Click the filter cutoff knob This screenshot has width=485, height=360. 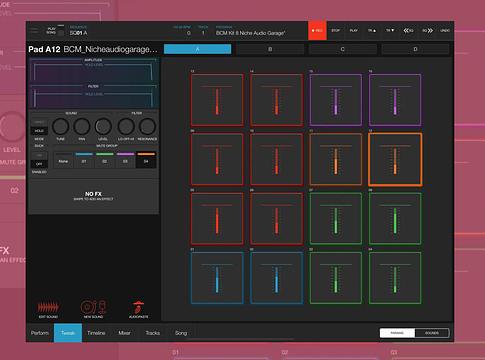click(x=126, y=126)
